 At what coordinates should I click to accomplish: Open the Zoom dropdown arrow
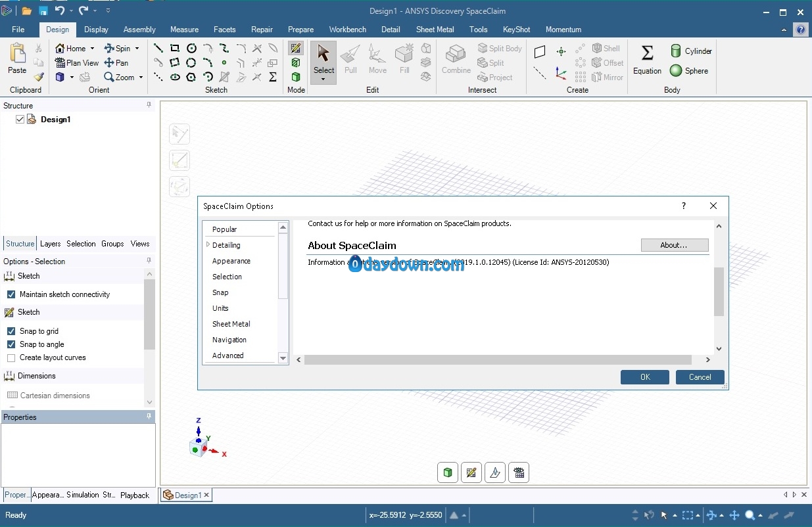141,77
